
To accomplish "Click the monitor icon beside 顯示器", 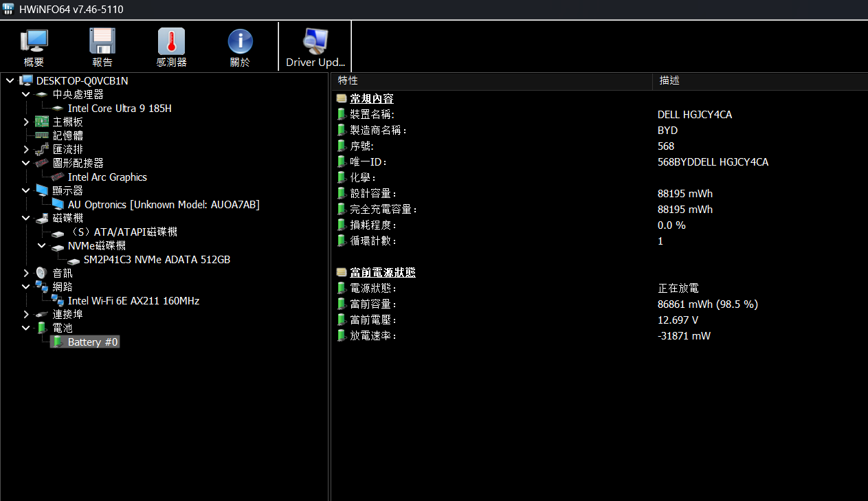I will [42, 190].
